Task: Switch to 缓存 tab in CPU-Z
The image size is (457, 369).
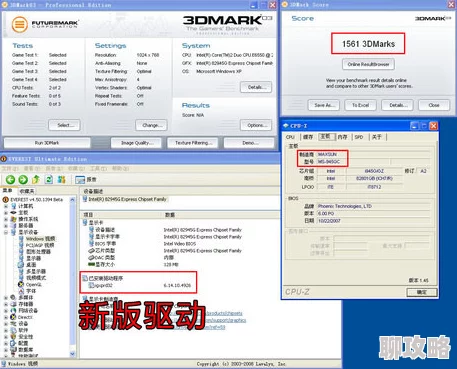Action: [308, 137]
